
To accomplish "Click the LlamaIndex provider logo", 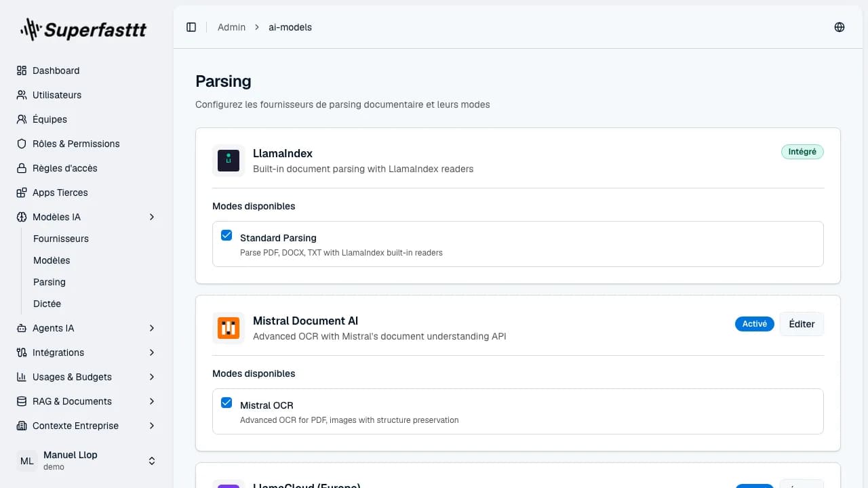I will (229, 161).
